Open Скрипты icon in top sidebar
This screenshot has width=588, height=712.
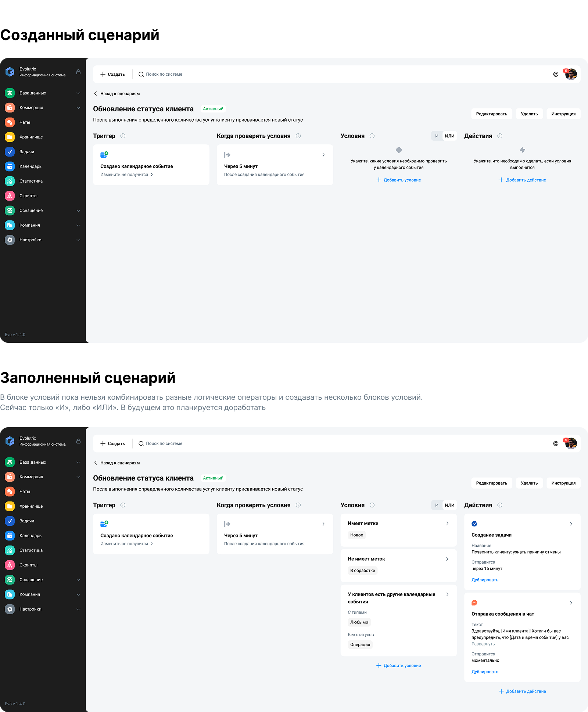10,196
